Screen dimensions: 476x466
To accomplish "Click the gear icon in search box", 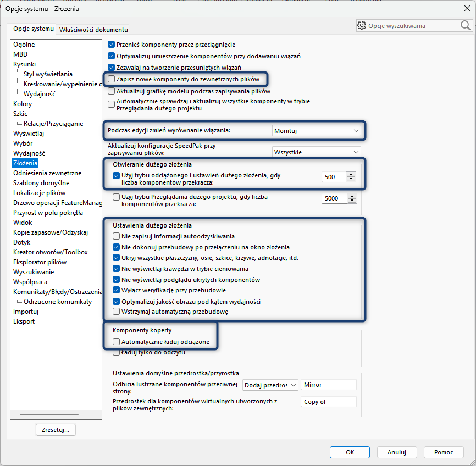I will [x=362, y=25].
